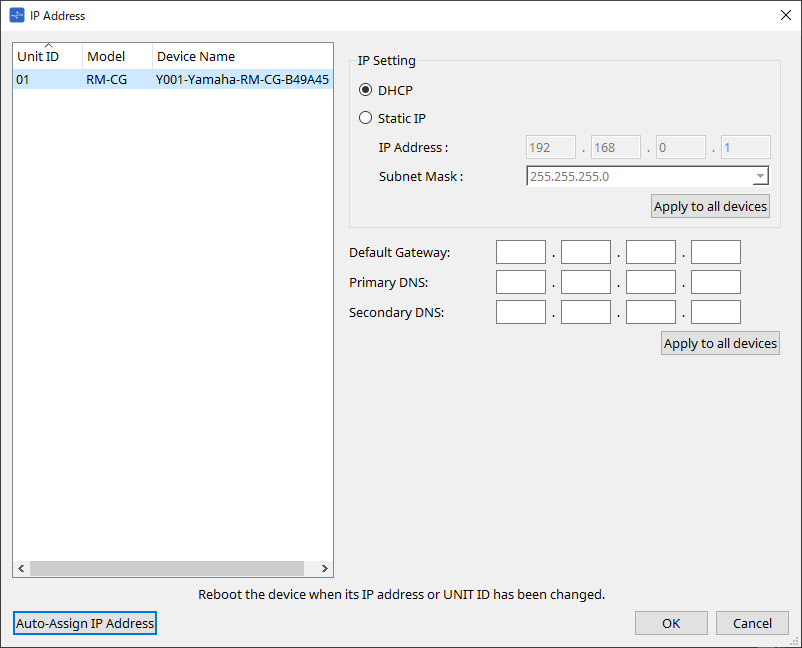Click the first Primary DNS octet field

coord(521,282)
